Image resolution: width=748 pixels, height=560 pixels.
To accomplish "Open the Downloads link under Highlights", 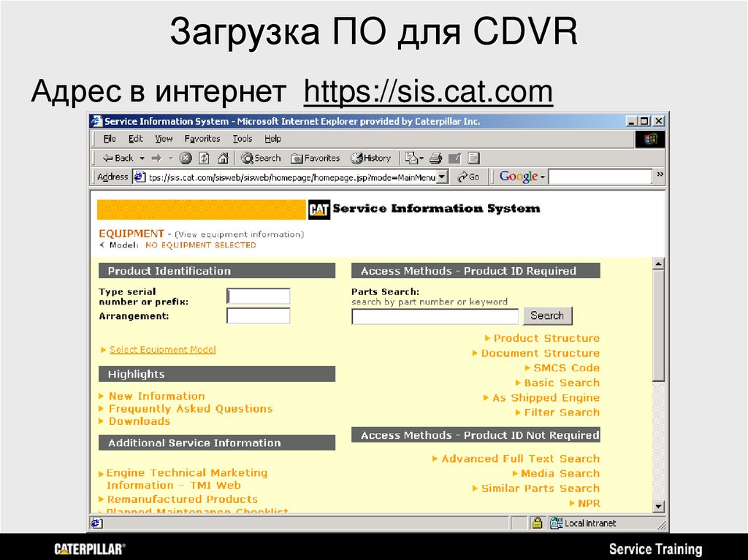I will pos(139,421).
